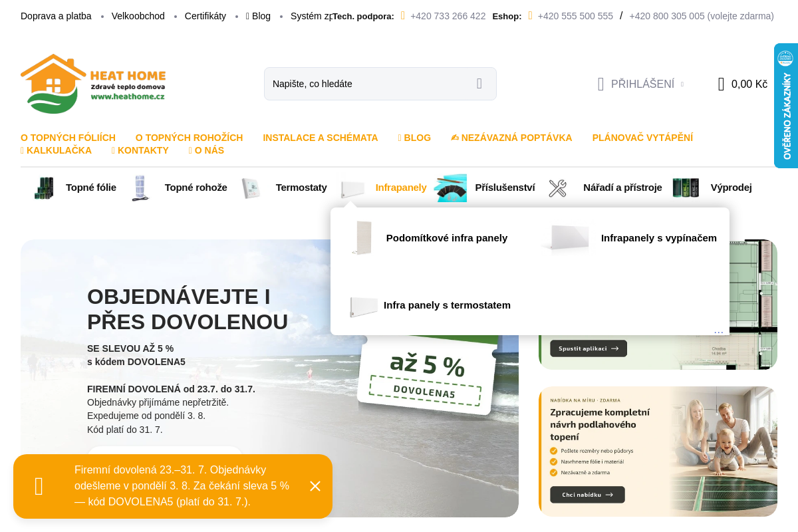Click the Spustit aplikaci button
This screenshot has height=532, width=798.
click(589, 348)
